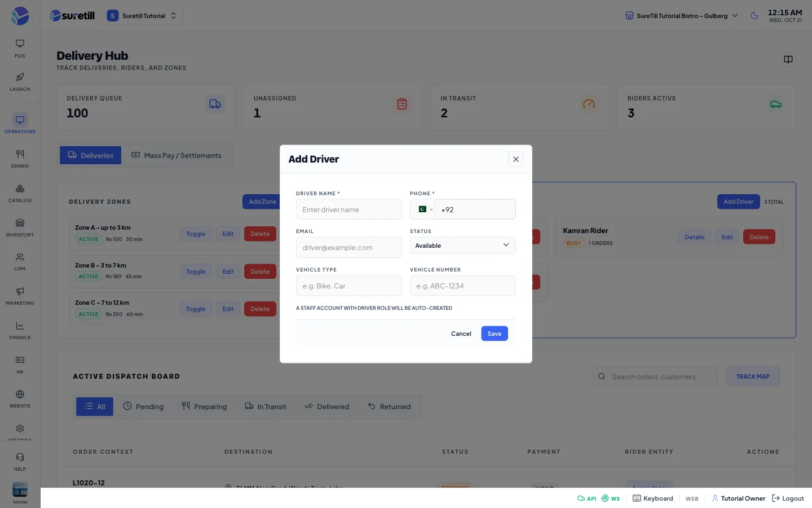Click the Vehicle Number input field

[463, 286]
